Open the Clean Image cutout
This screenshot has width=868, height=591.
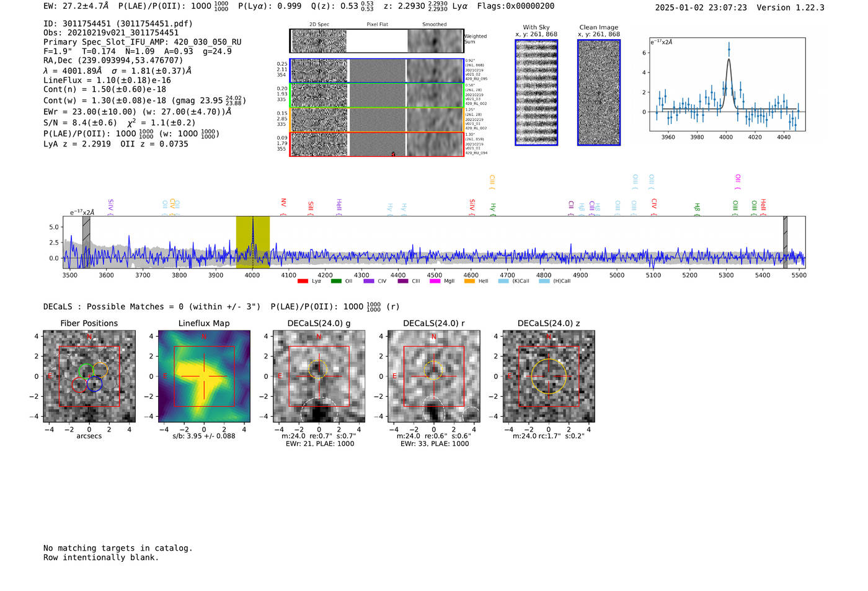point(599,92)
